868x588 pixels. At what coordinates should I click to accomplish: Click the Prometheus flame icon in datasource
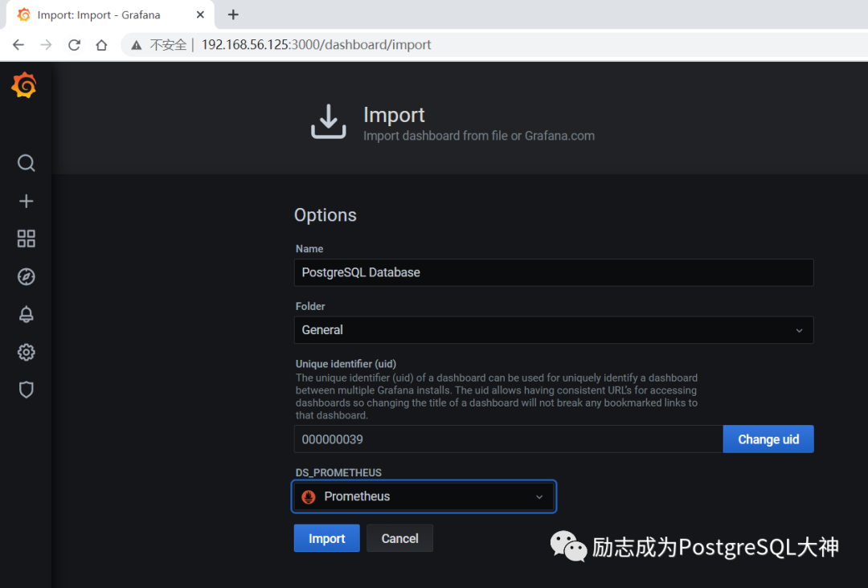click(309, 496)
